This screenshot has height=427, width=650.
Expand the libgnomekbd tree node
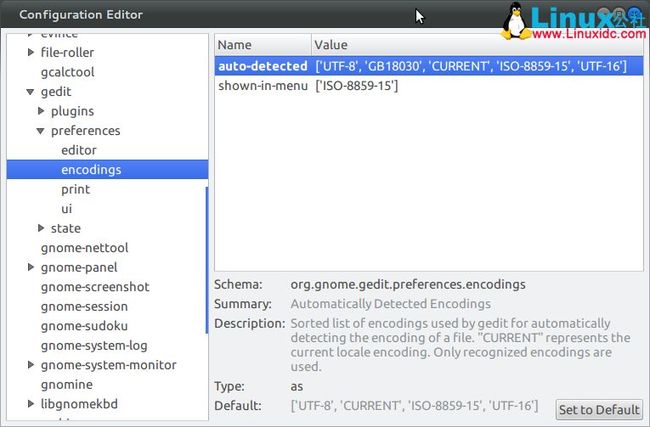[x=30, y=403]
